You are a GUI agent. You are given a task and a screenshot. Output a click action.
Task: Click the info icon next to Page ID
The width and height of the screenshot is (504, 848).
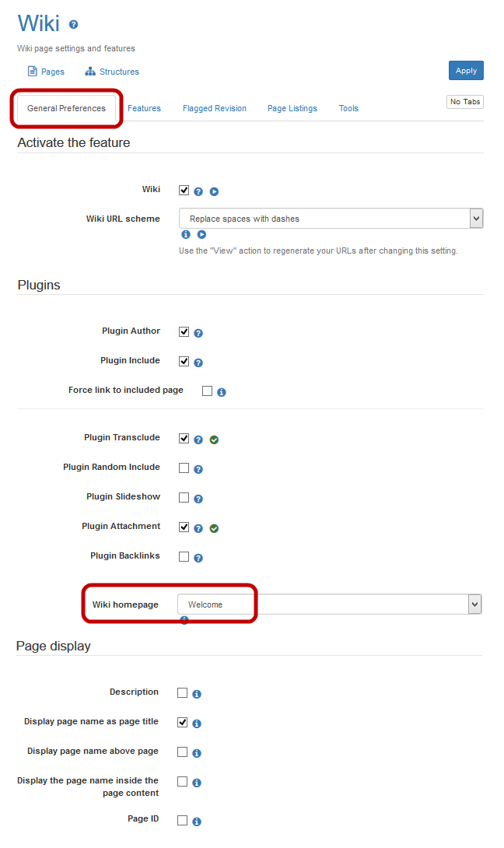[x=197, y=822]
